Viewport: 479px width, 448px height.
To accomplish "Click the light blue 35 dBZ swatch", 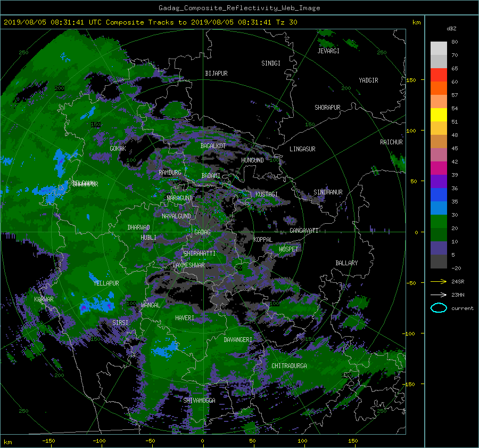I will tap(439, 208).
